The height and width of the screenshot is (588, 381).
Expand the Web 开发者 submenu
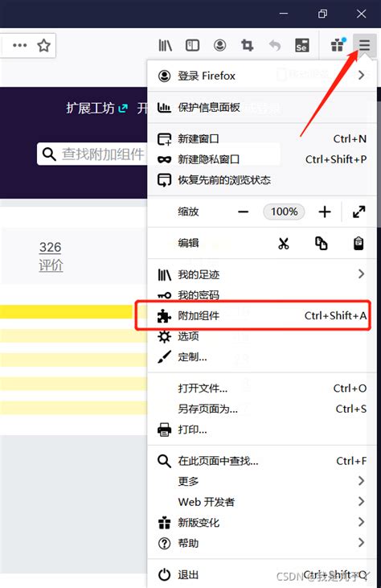tap(262, 501)
